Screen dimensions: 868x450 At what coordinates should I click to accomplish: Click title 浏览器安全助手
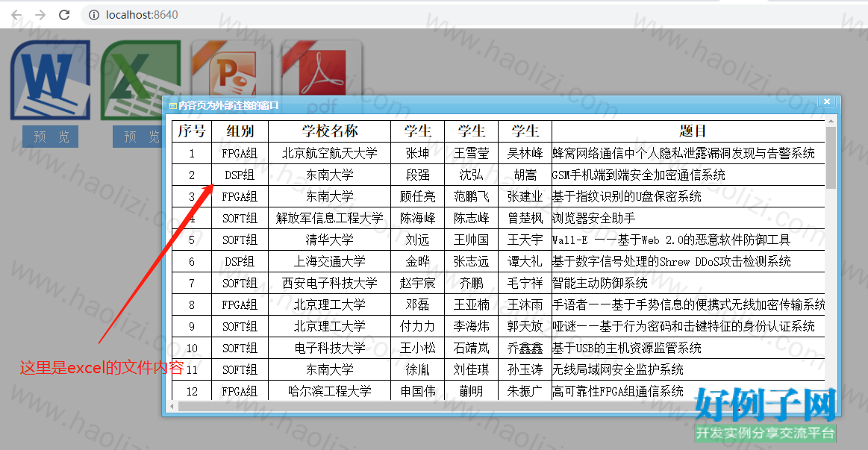pos(594,218)
